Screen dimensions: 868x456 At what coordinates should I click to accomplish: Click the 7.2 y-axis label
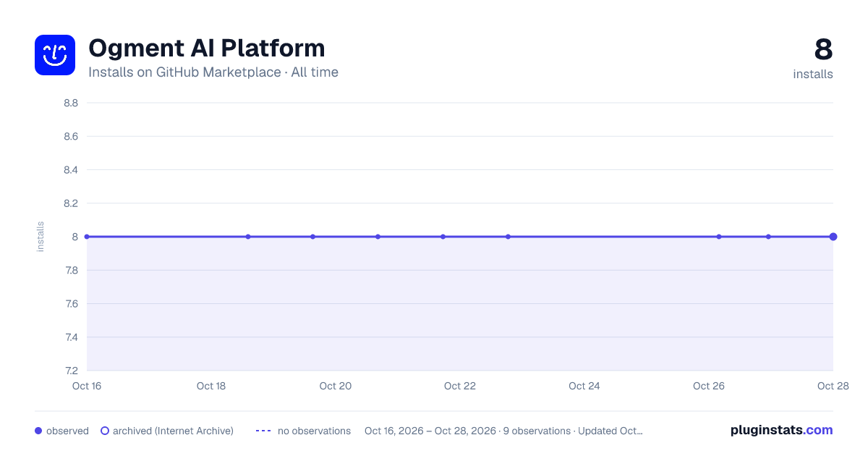(71, 371)
